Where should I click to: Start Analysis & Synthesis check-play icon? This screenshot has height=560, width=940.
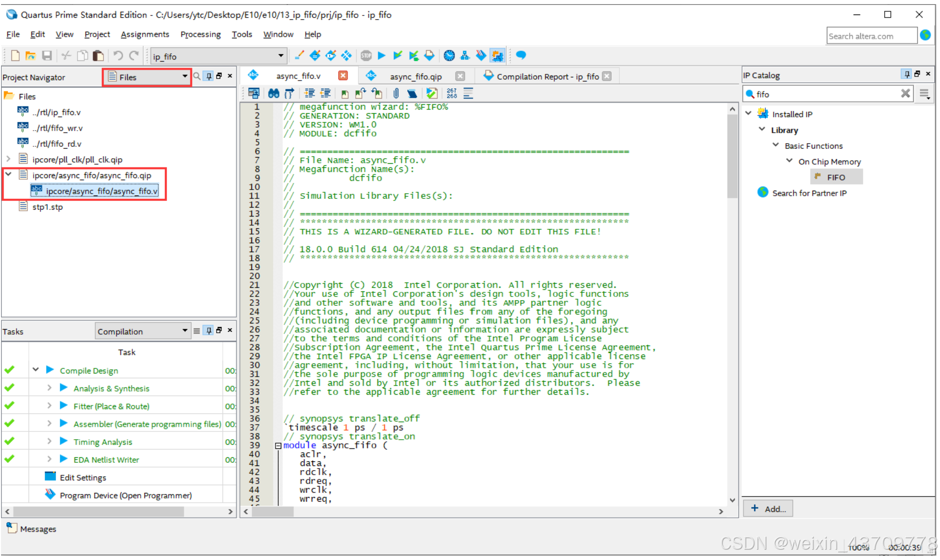(x=398, y=55)
